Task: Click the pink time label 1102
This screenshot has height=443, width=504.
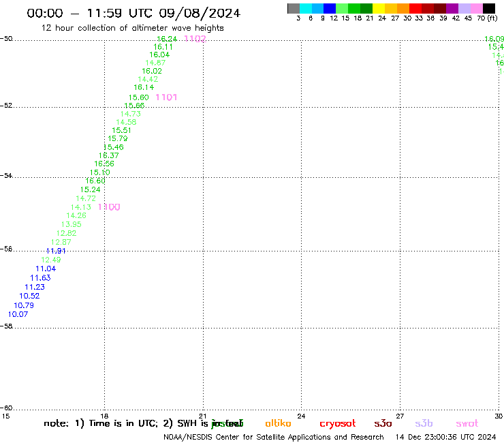Action: coord(195,39)
